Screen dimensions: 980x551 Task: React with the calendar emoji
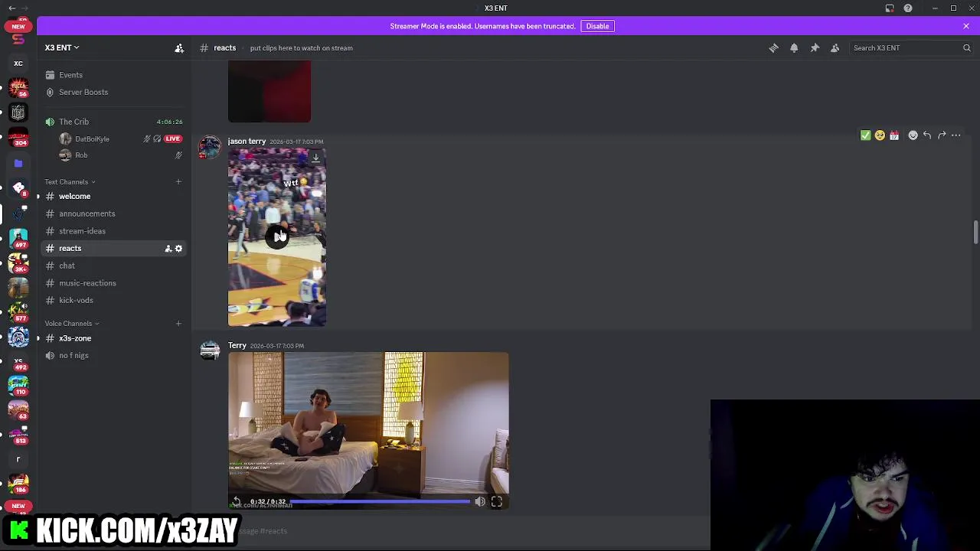click(894, 135)
